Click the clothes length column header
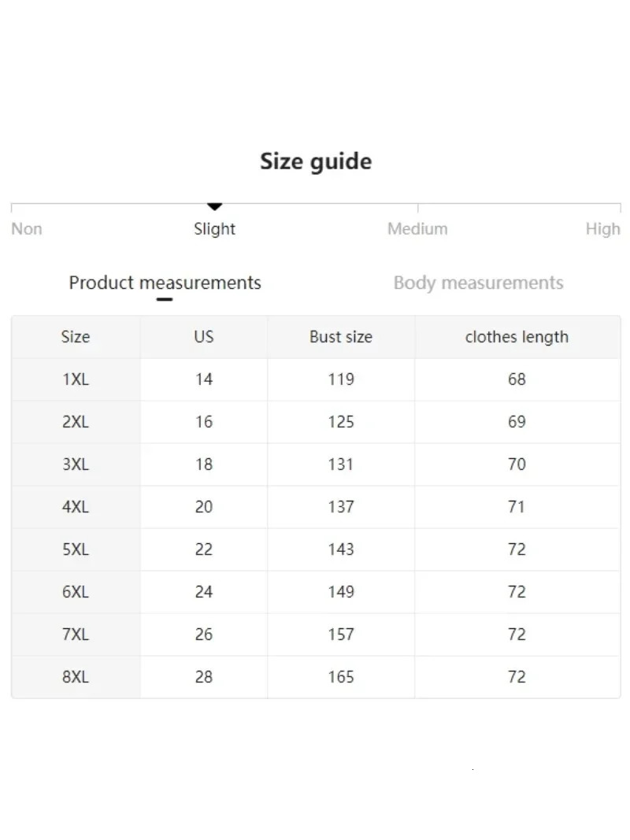Image resolution: width=630 pixels, height=840 pixels. (x=517, y=337)
